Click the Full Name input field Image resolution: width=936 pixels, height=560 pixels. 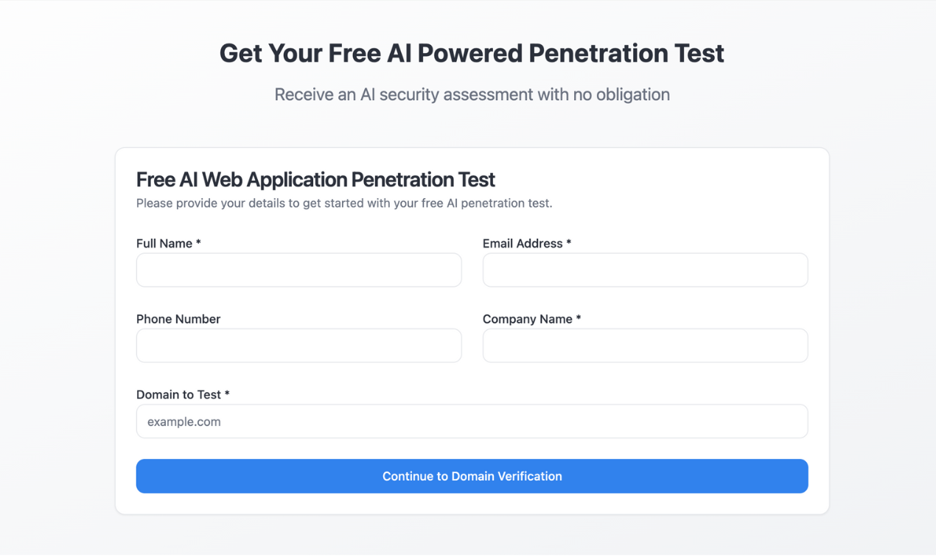tap(298, 270)
